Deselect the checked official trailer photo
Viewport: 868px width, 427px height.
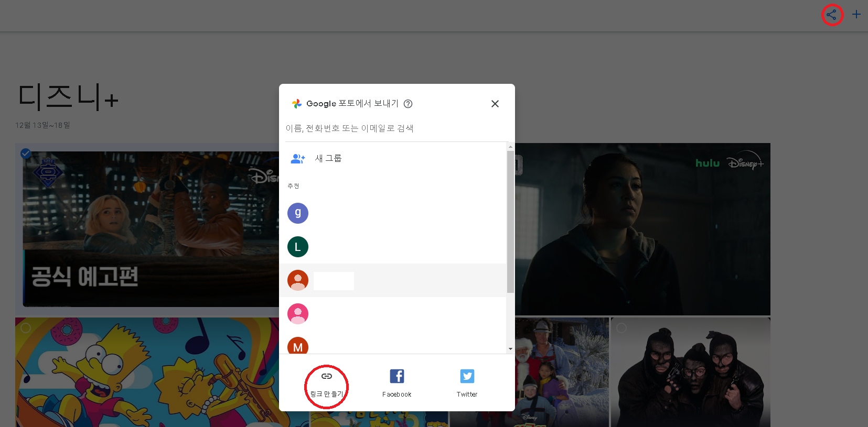point(26,154)
